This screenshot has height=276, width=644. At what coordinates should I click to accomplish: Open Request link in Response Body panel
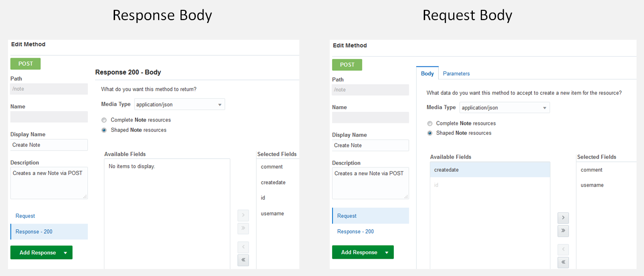click(25, 216)
